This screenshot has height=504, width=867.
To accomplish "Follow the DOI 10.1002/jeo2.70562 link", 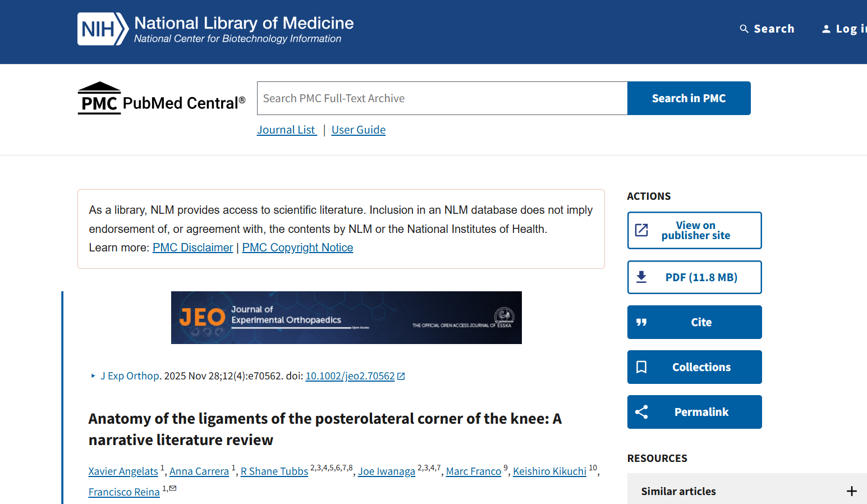I will click(x=350, y=376).
